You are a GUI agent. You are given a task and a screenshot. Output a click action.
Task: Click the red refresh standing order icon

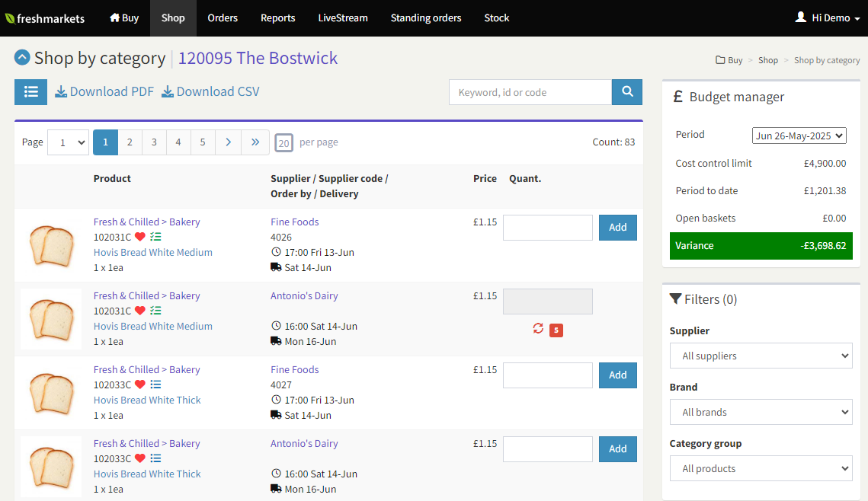[538, 329]
